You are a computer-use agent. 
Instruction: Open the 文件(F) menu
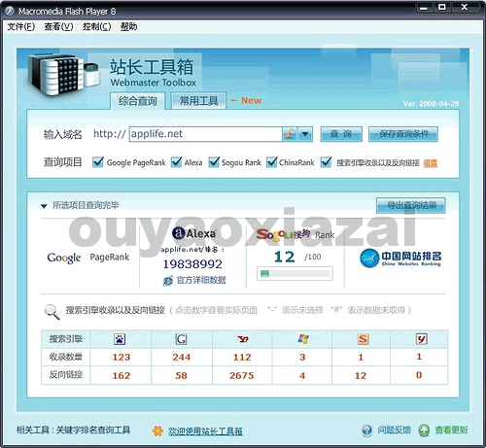pos(21,26)
